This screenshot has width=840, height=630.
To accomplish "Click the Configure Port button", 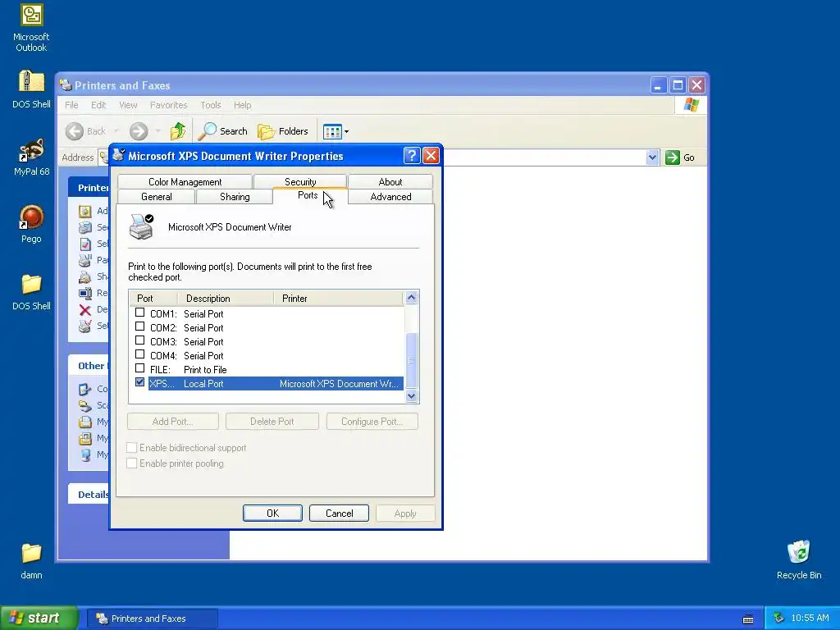I will (x=372, y=422).
